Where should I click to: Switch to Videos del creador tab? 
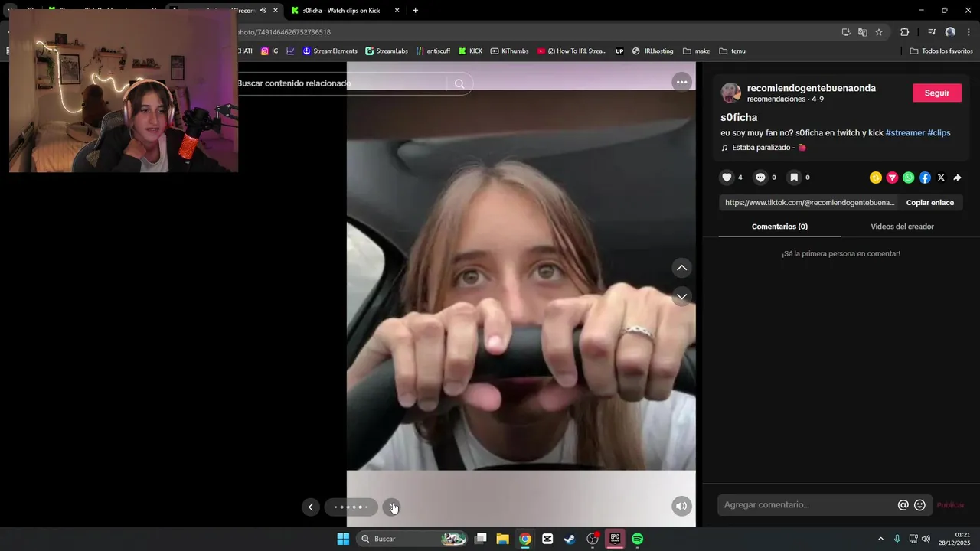coord(902,227)
